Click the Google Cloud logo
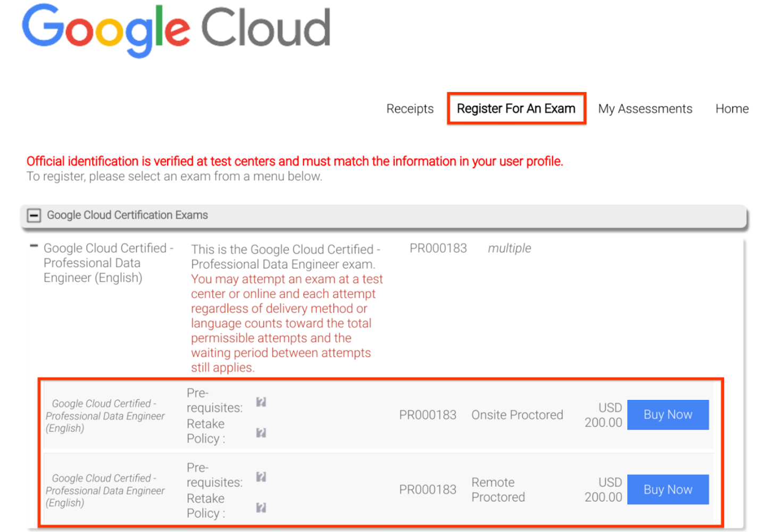 [176, 30]
